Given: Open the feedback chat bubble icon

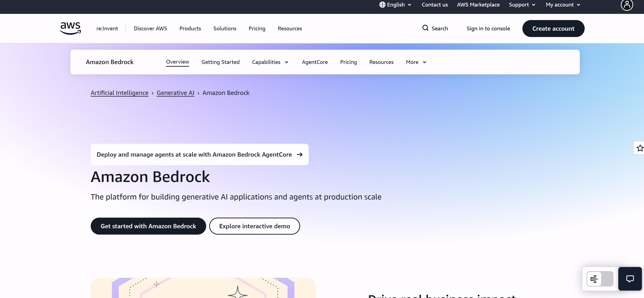Looking at the screenshot, I should tap(630, 278).
